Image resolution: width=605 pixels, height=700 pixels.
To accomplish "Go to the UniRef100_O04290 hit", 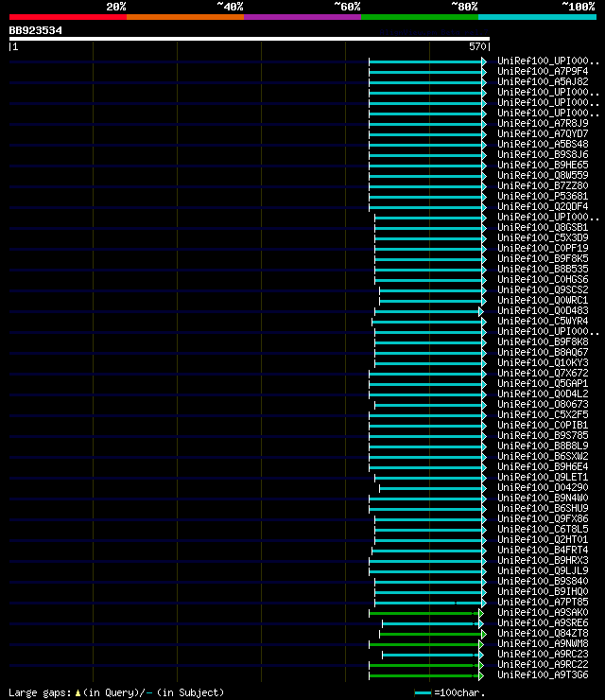I will pyautogui.click(x=543, y=488).
